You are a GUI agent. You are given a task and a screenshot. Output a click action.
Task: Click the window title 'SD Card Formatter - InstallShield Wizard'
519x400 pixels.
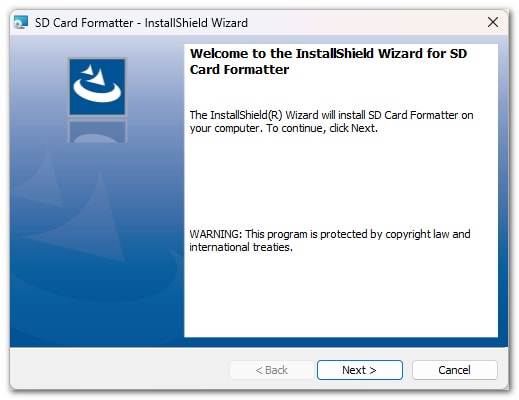coord(141,23)
